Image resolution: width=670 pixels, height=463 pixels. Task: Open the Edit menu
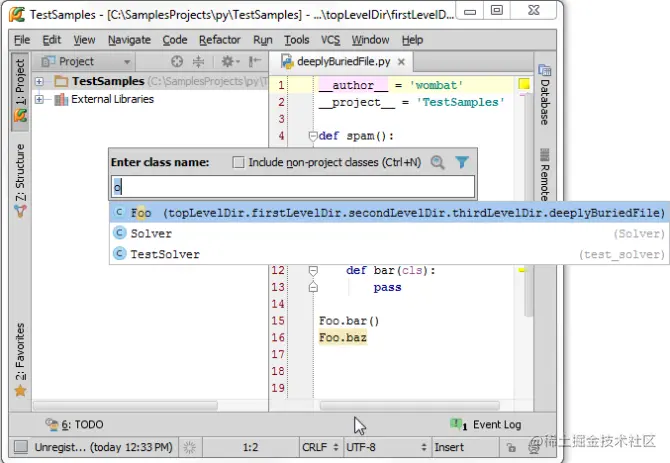(x=52, y=40)
